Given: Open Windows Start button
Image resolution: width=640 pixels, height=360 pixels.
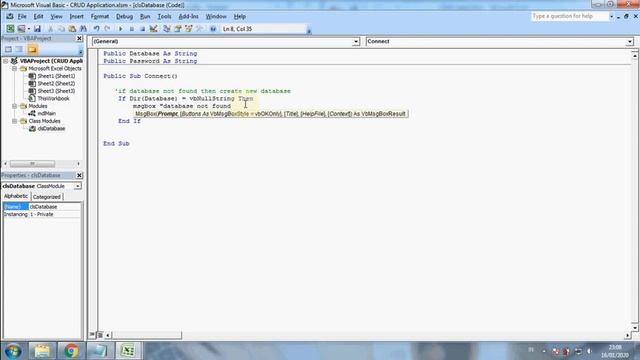Looking at the screenshot, I should point(13,351).
